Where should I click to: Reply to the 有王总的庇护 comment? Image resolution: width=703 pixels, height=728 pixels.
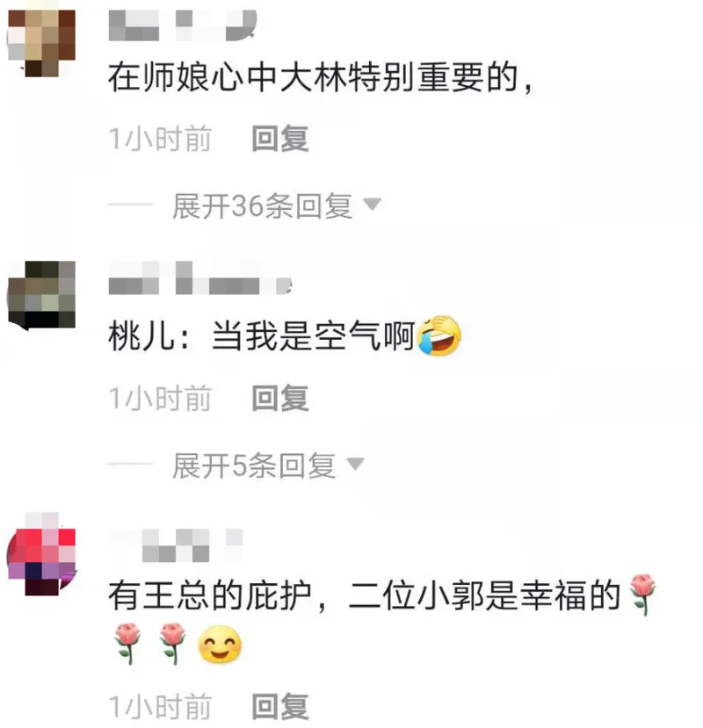tap(280, 706)
